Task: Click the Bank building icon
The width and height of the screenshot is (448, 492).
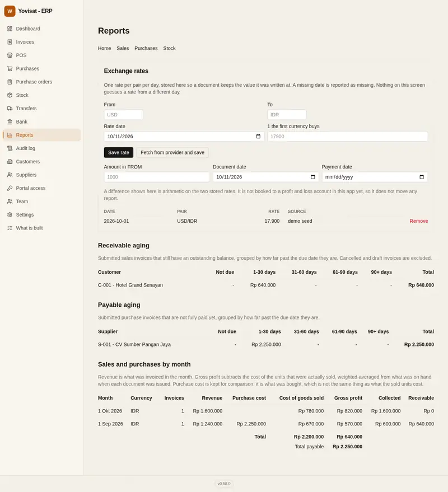Action: [10, 122]
